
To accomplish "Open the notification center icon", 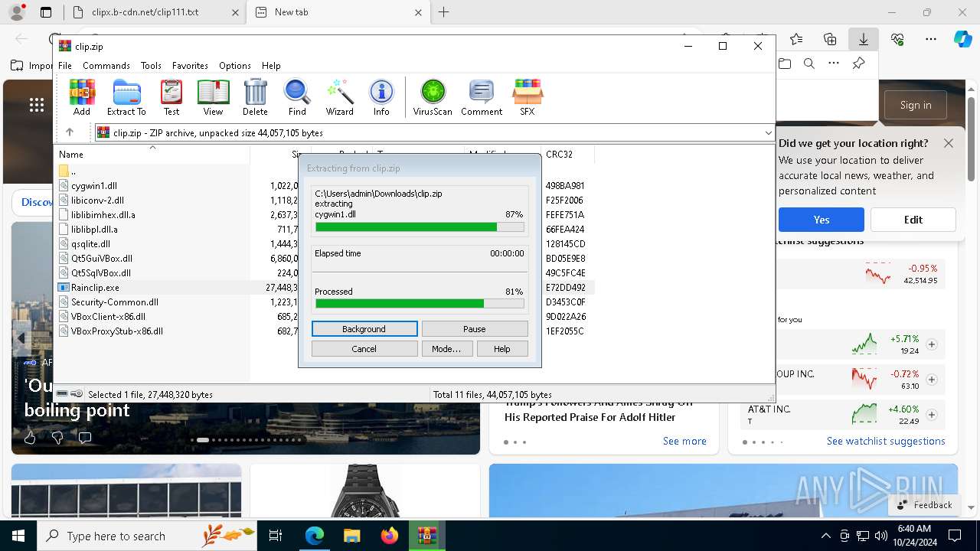I will (x=955, y=536).
